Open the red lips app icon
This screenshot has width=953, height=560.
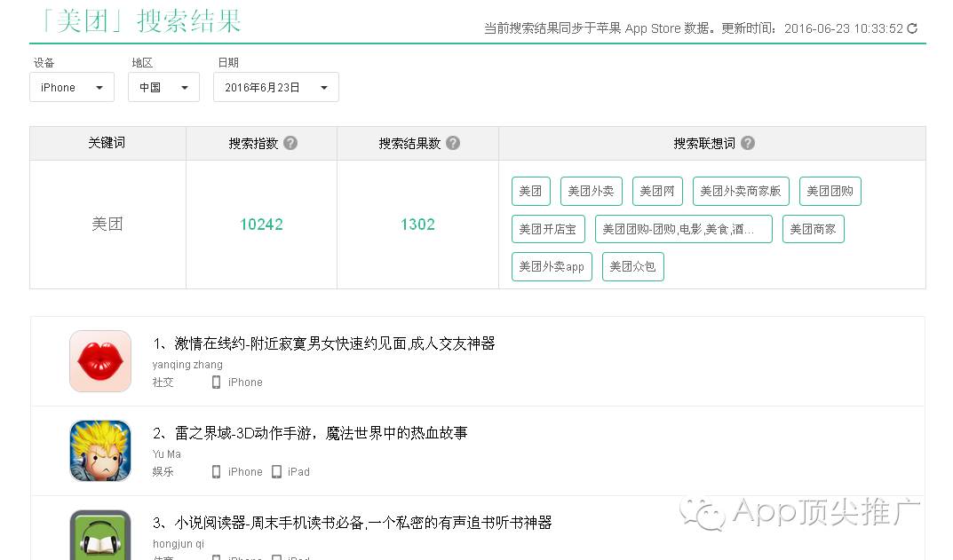click(100, 361)
